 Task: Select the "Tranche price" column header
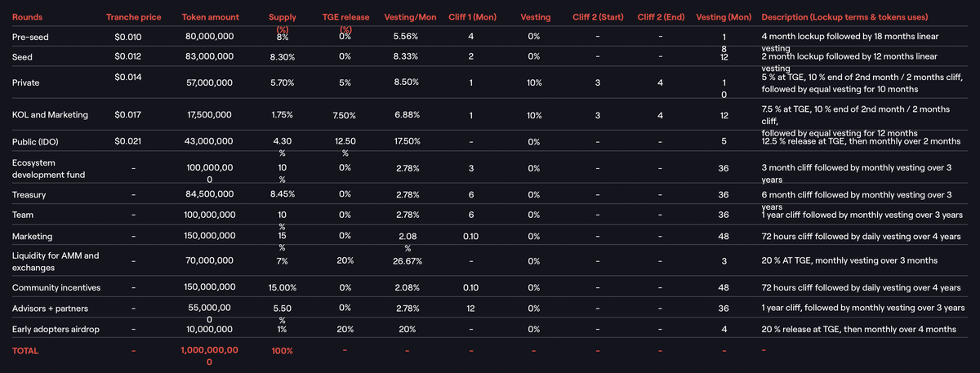point(133,17)
